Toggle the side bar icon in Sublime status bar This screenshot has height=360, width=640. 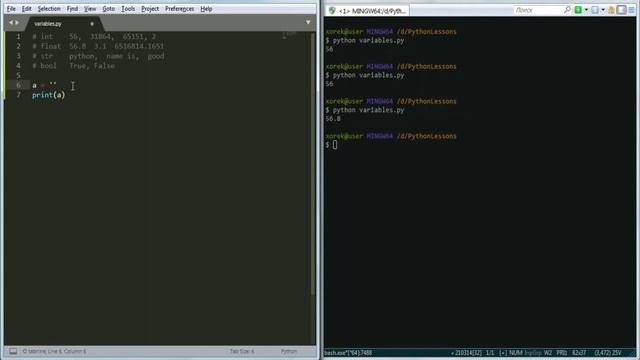click(x=13, y=351)
